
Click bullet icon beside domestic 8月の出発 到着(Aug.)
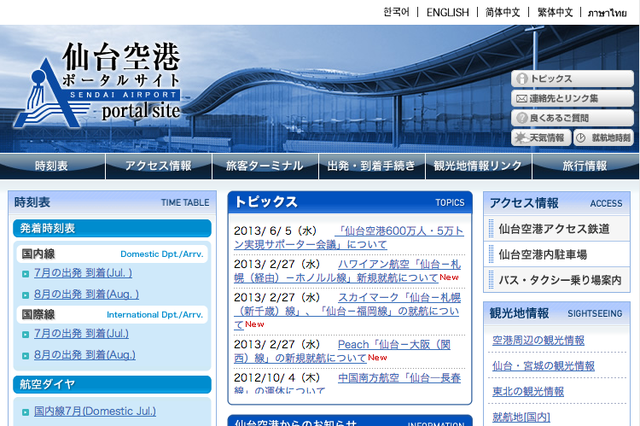[25, 295]
